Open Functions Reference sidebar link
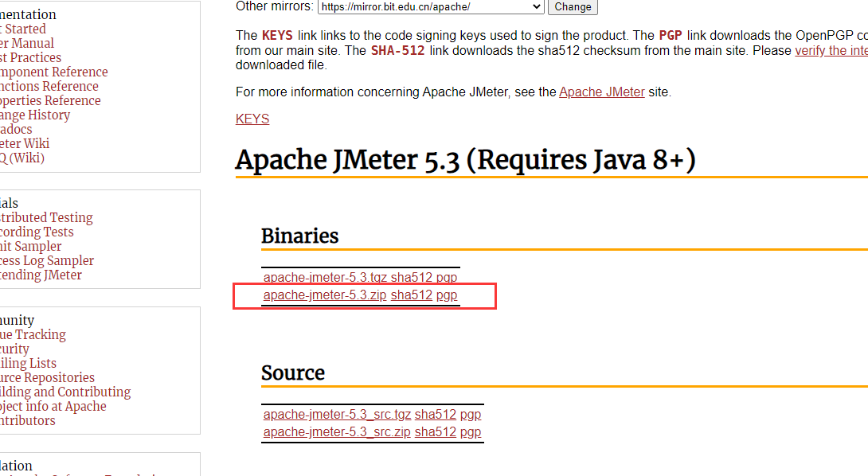 (49, 86)
